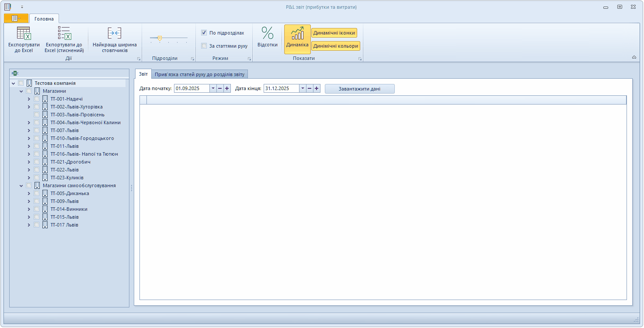The height and width of the screenshot is (328, 644).
Task: Collapse the Магазини самообслуговування group
Action: (21, 186)
